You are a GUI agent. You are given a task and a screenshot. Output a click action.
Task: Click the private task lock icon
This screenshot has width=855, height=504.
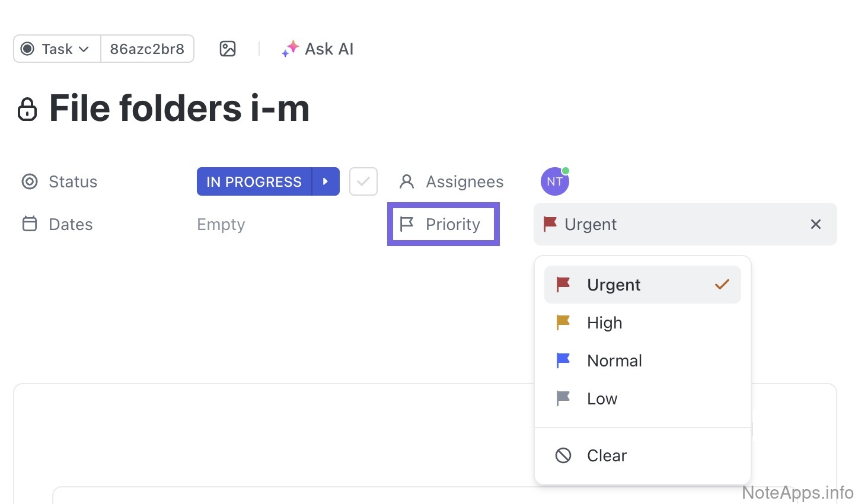27,110
